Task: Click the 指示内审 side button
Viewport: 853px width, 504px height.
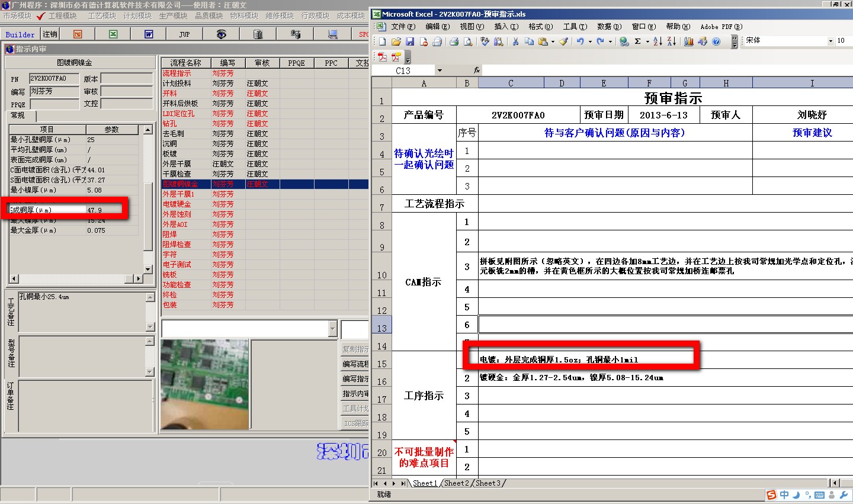Action: pos(355,394)
